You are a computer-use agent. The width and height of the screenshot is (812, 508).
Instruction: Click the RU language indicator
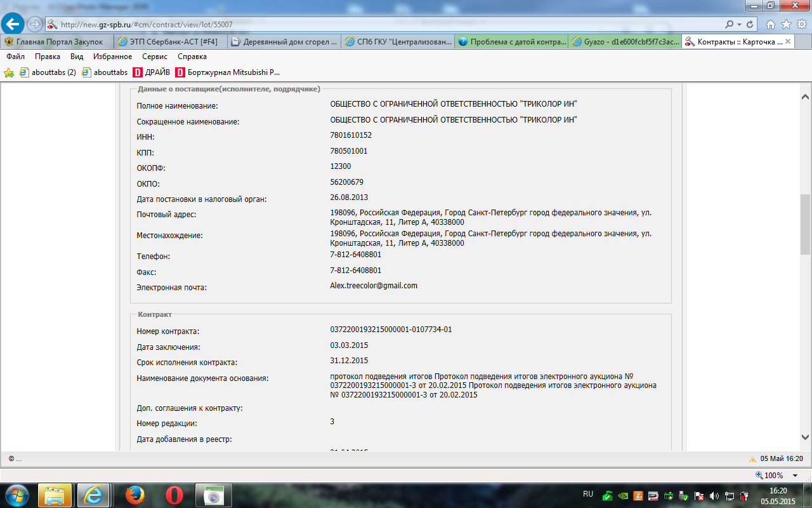pyautogui.click(x=587, y=493)
